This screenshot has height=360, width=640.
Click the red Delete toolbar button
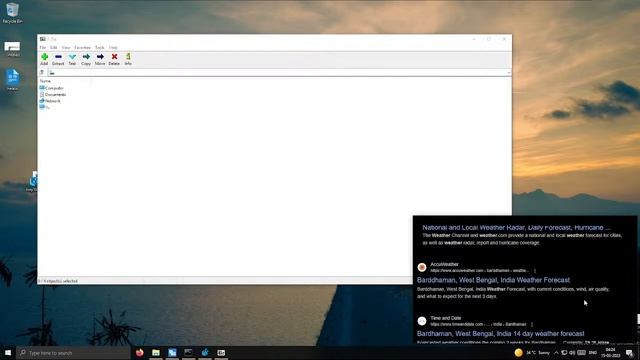(114, 60)
